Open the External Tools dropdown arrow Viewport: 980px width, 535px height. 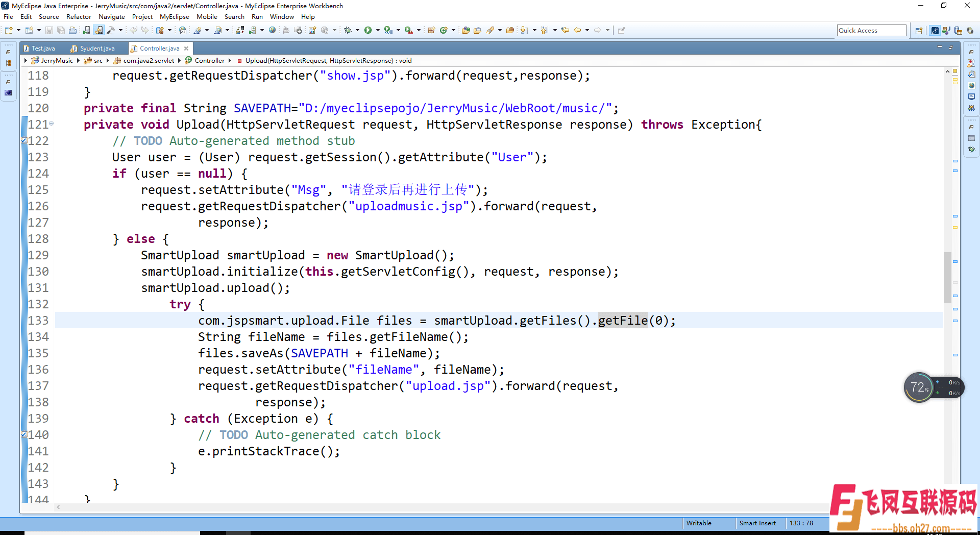click(x=419, y=31)
